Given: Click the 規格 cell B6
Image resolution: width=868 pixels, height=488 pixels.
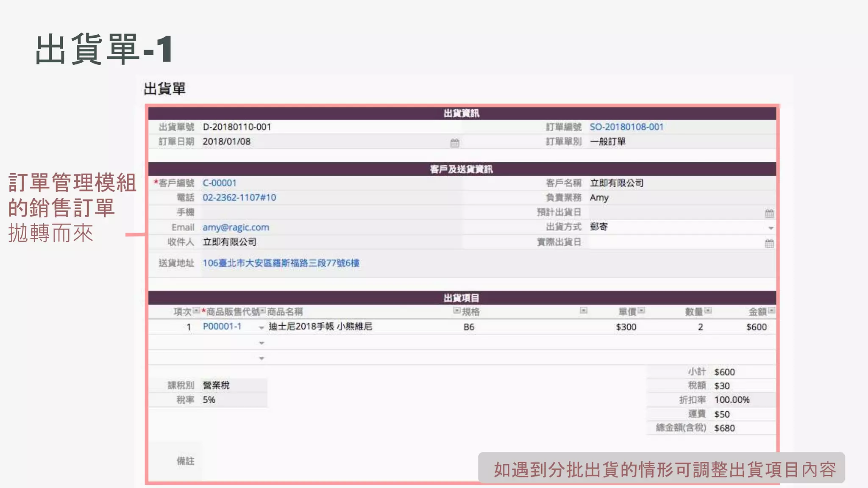Looking at the screenshot, I should point(469,327).
